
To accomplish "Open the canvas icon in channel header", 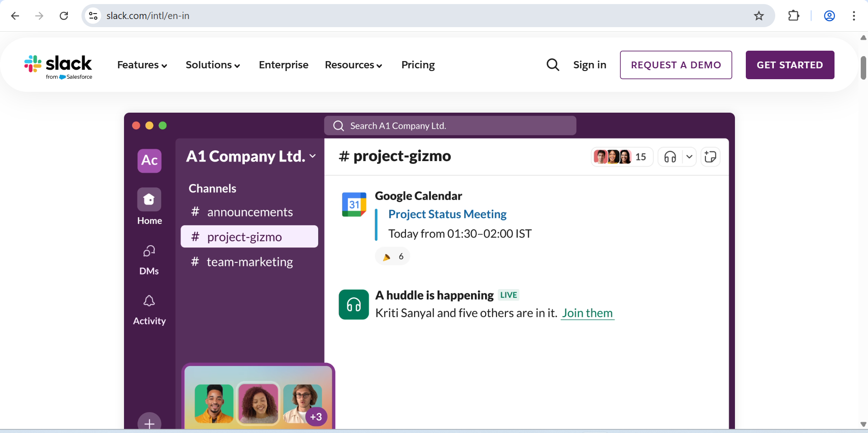I will point(711,157).
